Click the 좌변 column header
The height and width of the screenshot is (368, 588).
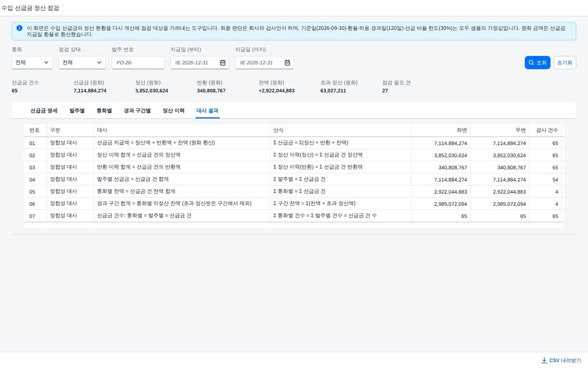[x=441, y=131]
